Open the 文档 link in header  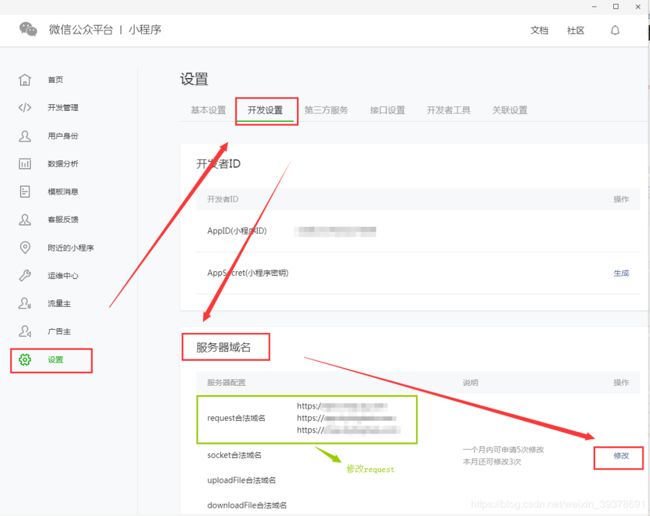[539, 30]
